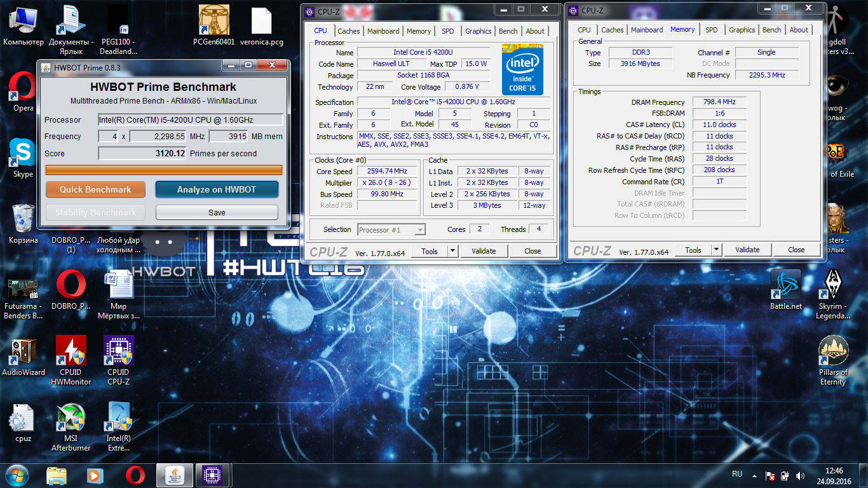Screen dimensions: 868x488
Task: Switch to SPD tab in left CPU-Z
Action: click(x=448, y=31)
